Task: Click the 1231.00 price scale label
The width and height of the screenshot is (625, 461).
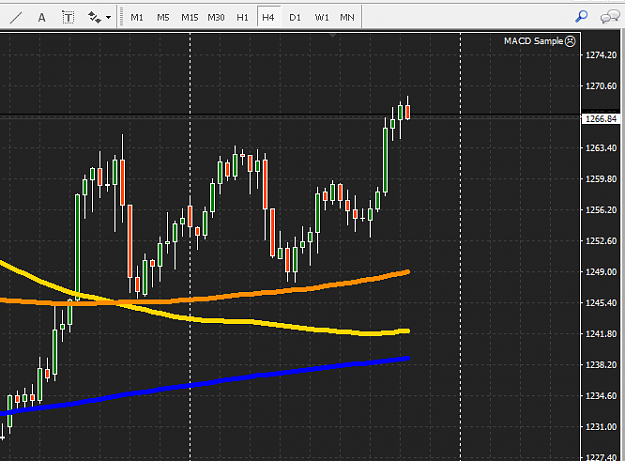Action: pos(601,427)
